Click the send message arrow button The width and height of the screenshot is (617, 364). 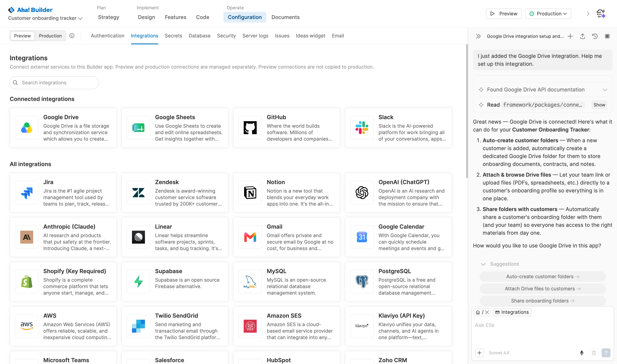(x=606, y=353)
